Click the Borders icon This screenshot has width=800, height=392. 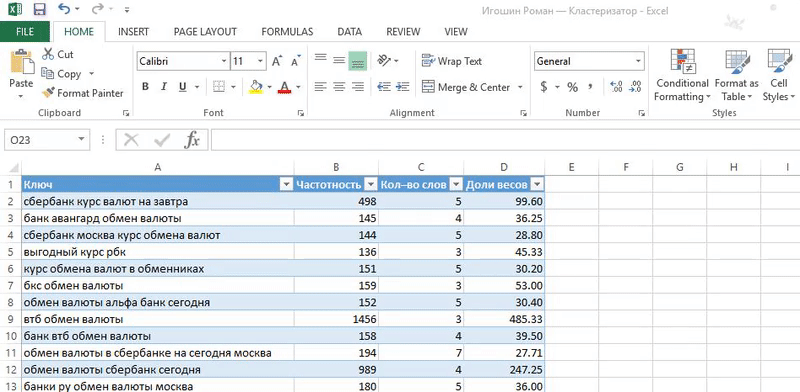click(x=219, y=87)
